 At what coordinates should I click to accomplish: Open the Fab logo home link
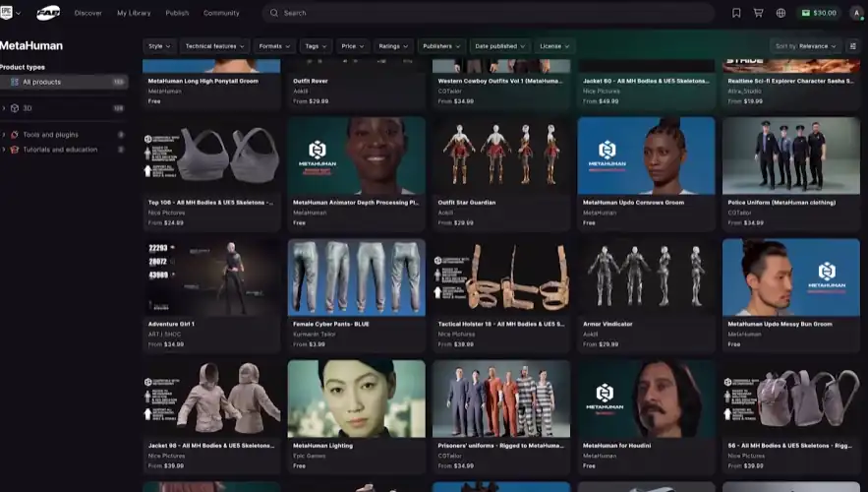point(48,13)
